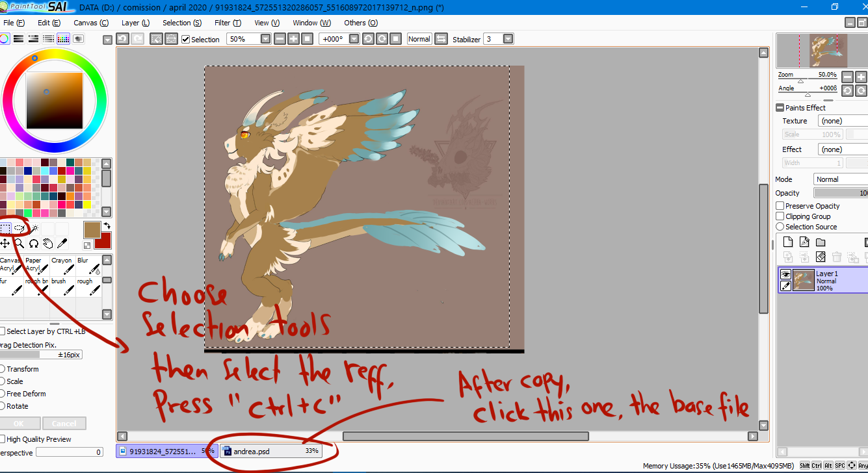The height and width of the screenshot is (473, 868).
Task: Select the Transform radio option
Action: pos(2,369)
